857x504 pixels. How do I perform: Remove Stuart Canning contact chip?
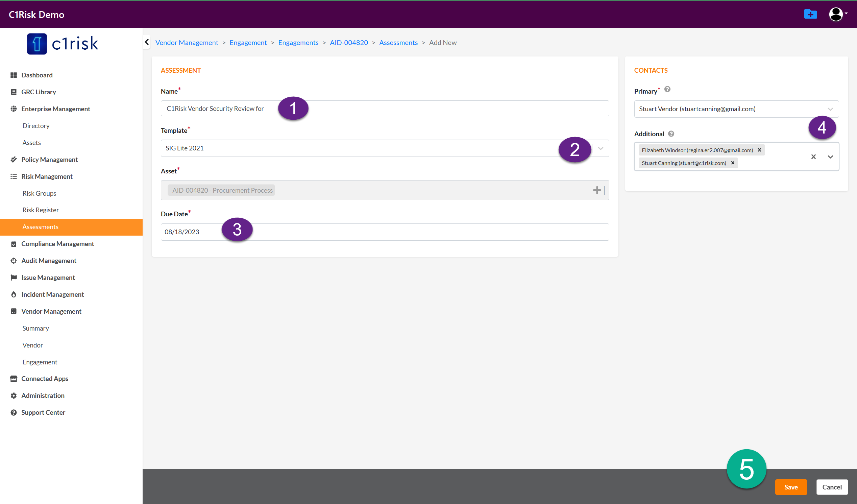click(x=733, y=163)
